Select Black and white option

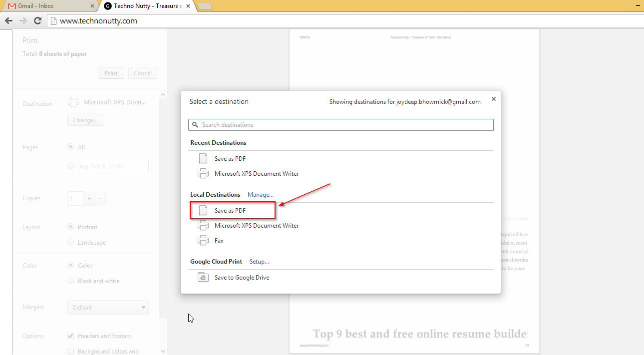(71, 281)
